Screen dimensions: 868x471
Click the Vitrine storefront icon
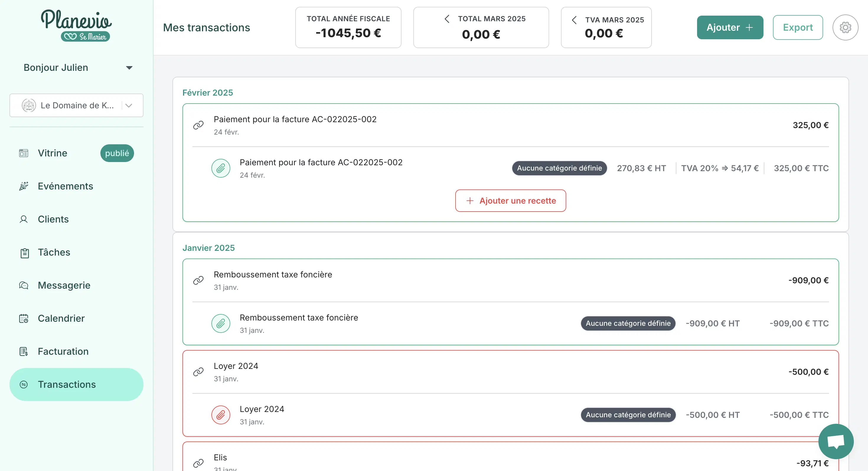[x=24, y=153]
